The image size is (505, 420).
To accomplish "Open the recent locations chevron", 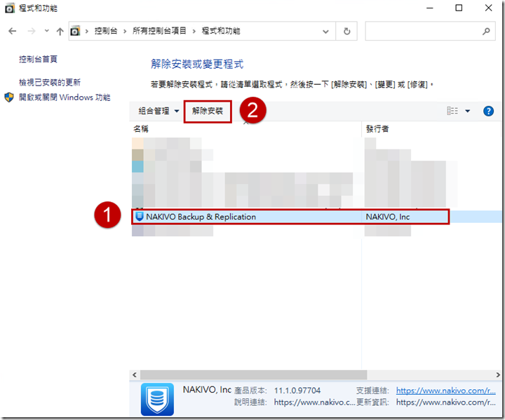I will pos(47,31).
